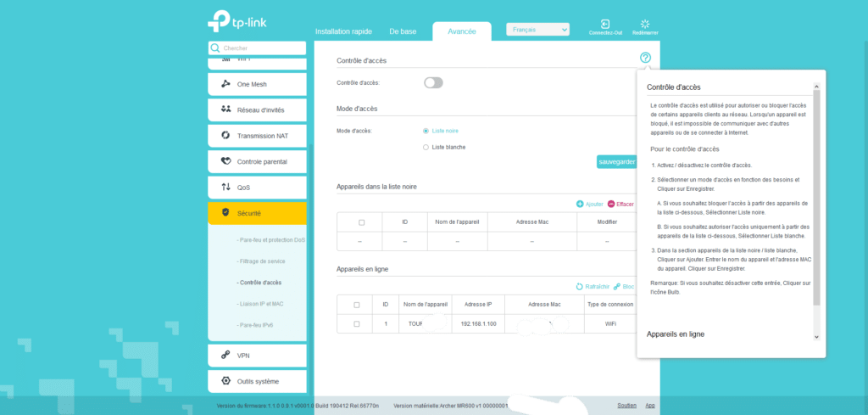Check the online device row 1 checkbox

coord(356,324)
